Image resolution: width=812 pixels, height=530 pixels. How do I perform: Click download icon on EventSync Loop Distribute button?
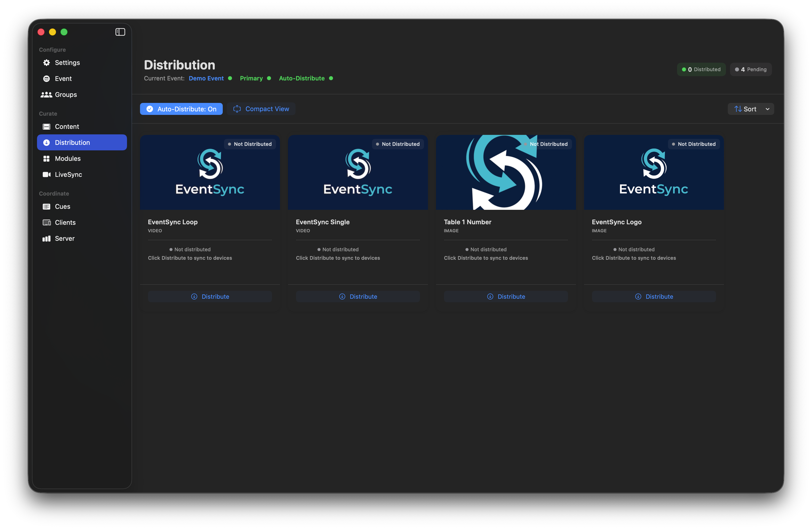pos(194,297)
